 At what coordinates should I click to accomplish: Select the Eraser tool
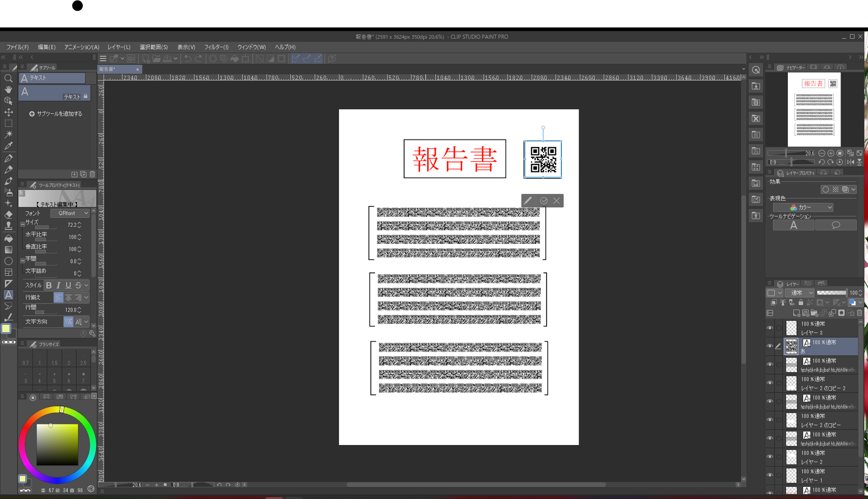(8, 215)
